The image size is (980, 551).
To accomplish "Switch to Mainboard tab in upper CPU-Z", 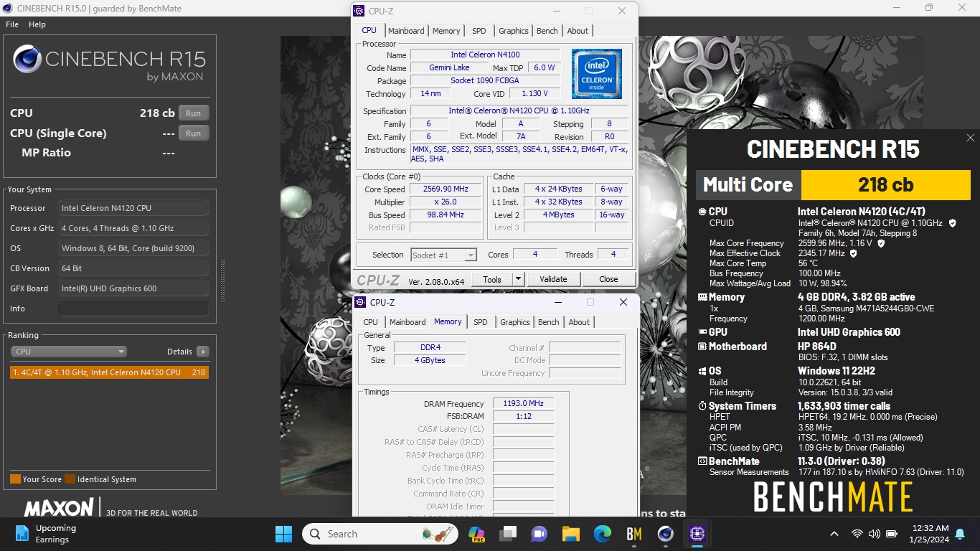I will [406, 31].
